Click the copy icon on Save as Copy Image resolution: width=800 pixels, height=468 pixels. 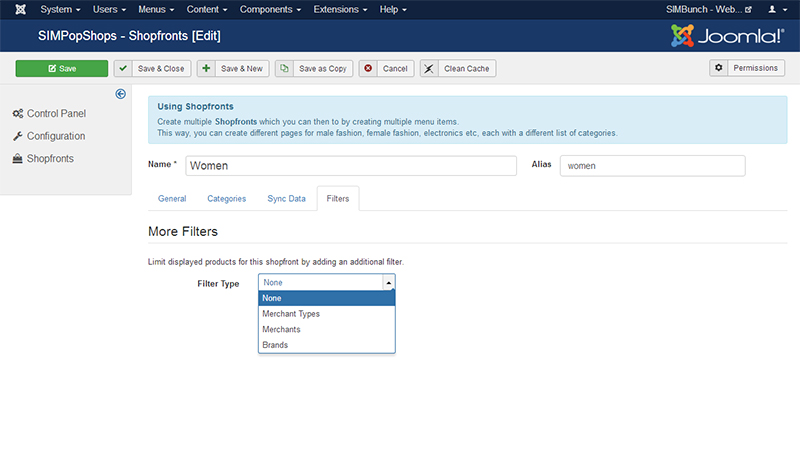click(x=284, y=68)
